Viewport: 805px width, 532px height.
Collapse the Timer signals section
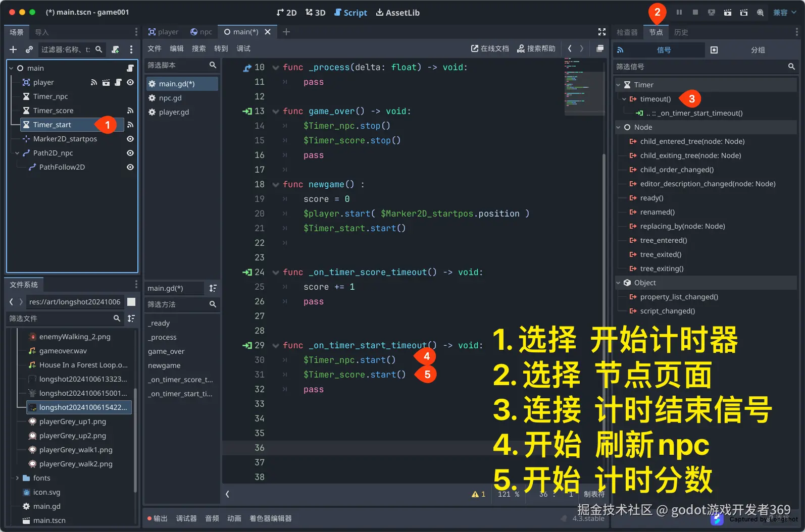click(618, 85)
